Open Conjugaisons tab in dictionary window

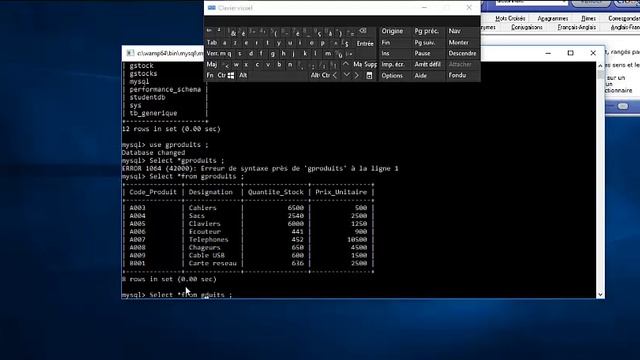click(527, 27)
